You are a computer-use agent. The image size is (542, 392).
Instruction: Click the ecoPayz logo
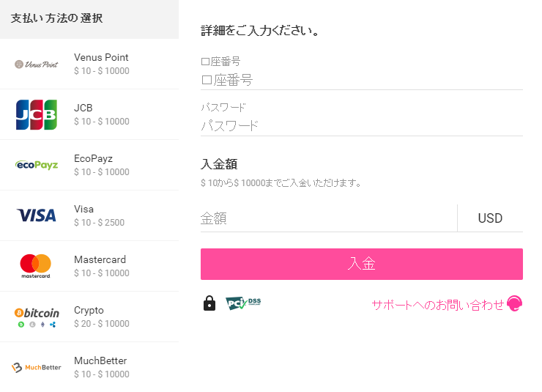[x=37, y=165]
